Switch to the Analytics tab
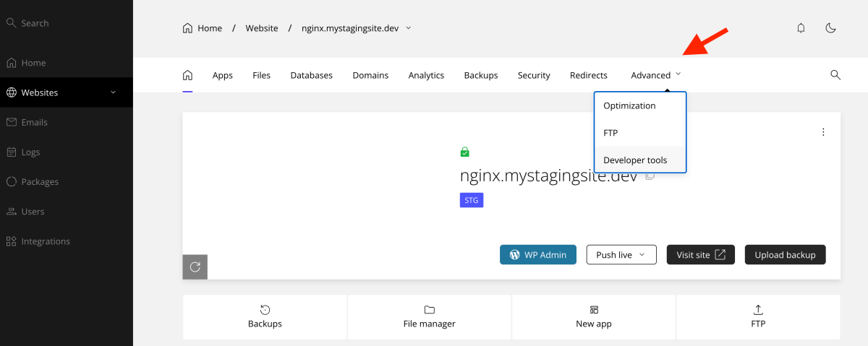Screen dimensions: 868x346 [x=426, y=75]
